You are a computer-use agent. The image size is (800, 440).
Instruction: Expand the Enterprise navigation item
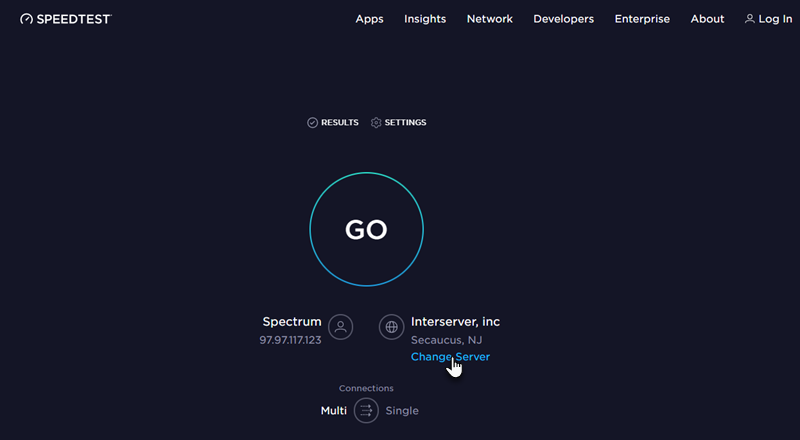tap(642, 19)
